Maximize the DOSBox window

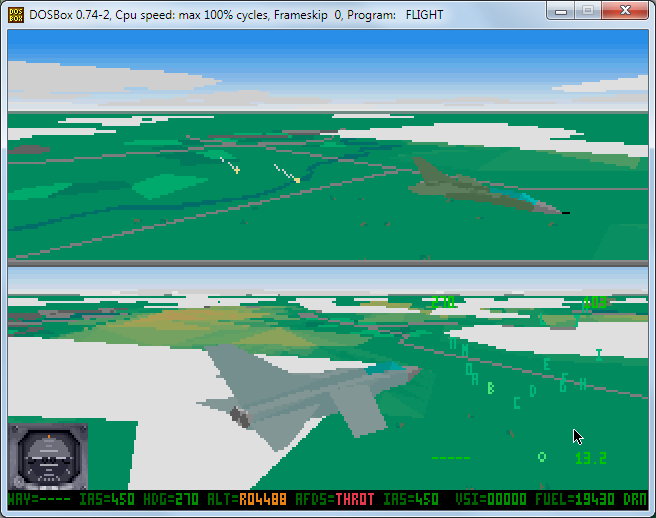[x=588, y=11]
